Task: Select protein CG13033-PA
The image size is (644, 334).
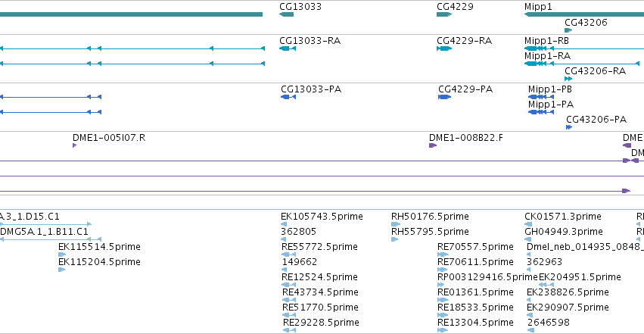Action: pyautogui.click(x=311, y=89)
